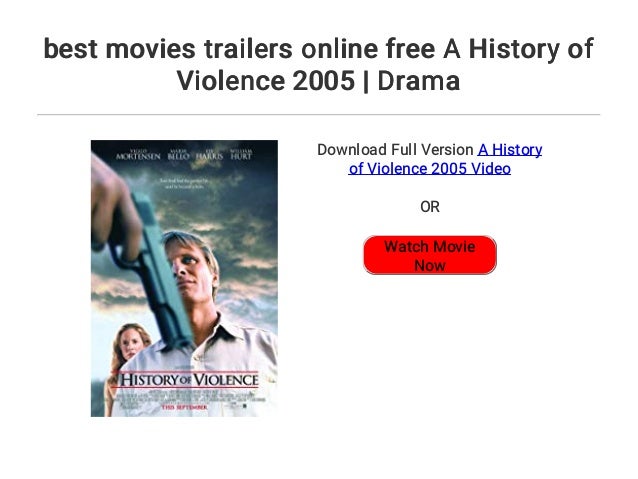The image size is (638, 479).
Task: Click the red Watch Movie Now button
Action: coord(430,255)
